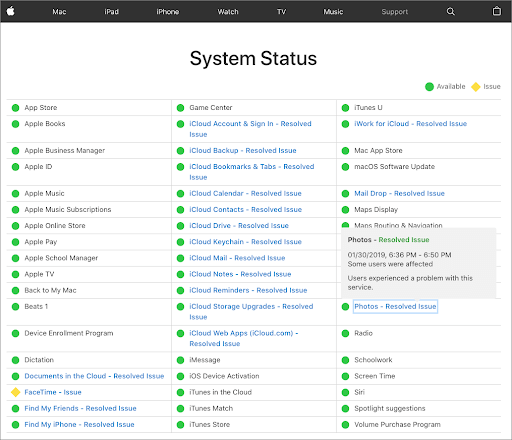Click the Apple School Manager entry
Screen dimensions: 512x440
click(x=61, y=258)
